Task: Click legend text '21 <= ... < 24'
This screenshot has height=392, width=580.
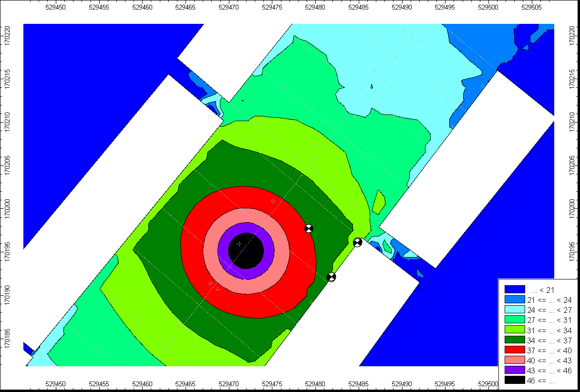Action: coord(549,300)
